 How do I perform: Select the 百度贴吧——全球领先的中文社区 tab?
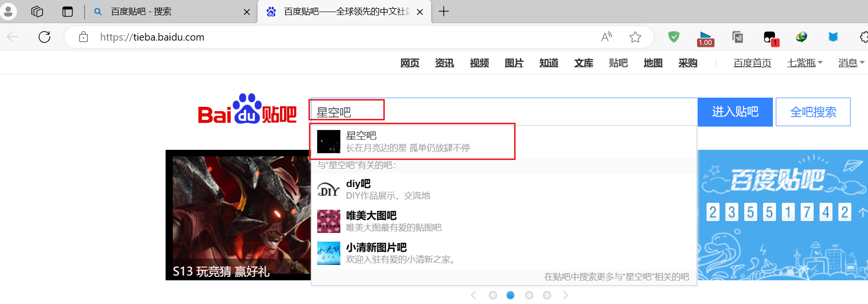[343, 12]
